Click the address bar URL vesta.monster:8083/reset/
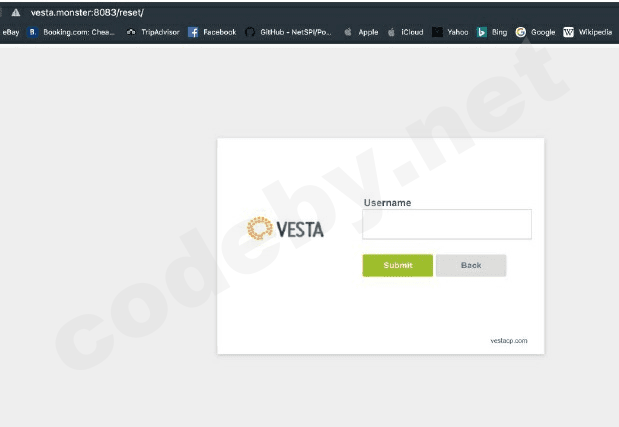This screenshot has height=427, width=619. click(87, 13)
